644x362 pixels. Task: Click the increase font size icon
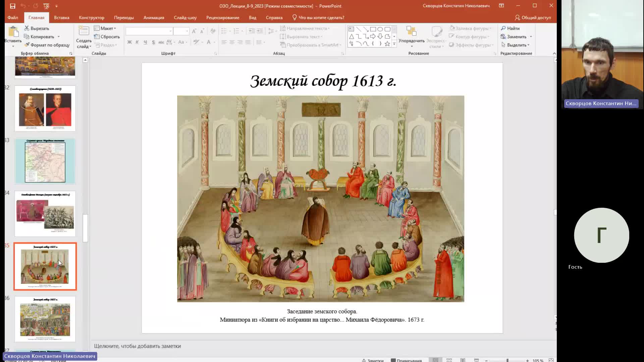point(194,31)
